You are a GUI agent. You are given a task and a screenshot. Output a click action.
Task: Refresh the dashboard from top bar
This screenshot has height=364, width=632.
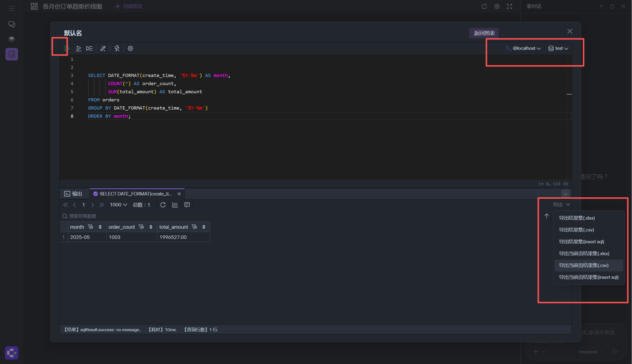pos(484,6)
